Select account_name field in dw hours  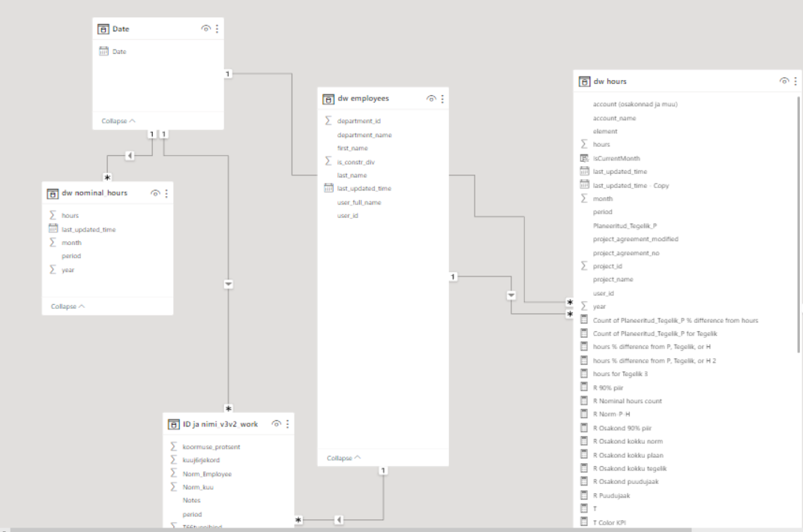[x=614, y=118]
